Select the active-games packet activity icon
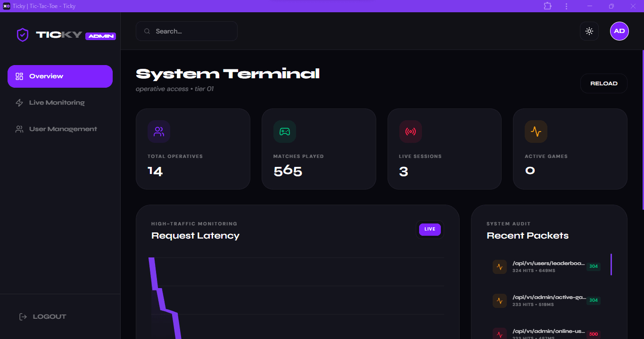This screenshot has height=339, width=644. coord(500,301)
